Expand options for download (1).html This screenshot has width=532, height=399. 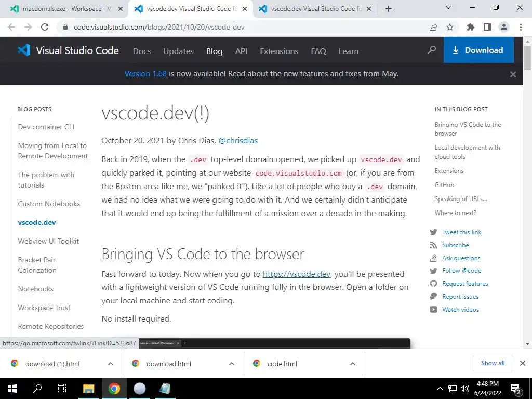(x=111, y=364)
